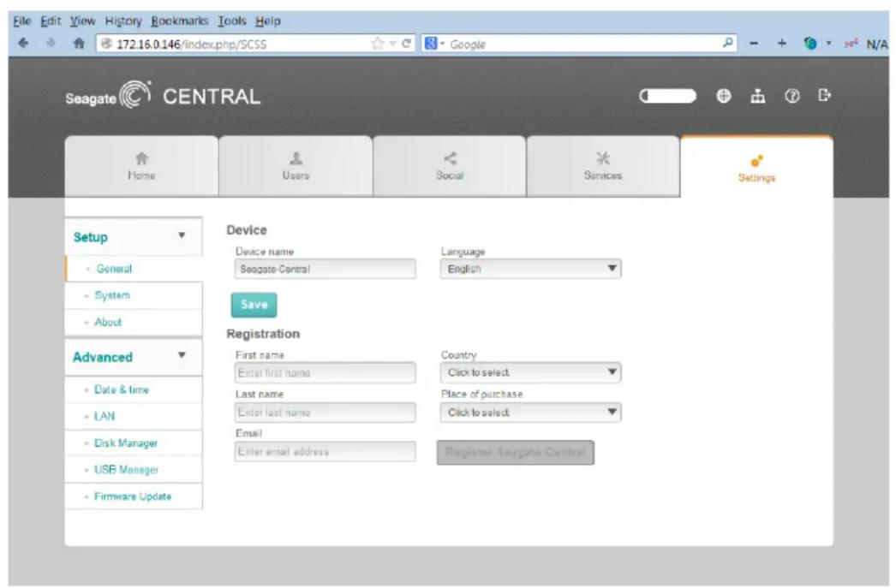Select the Settings tab
Viewport: 896px width, 588px height.
point(756,167)
